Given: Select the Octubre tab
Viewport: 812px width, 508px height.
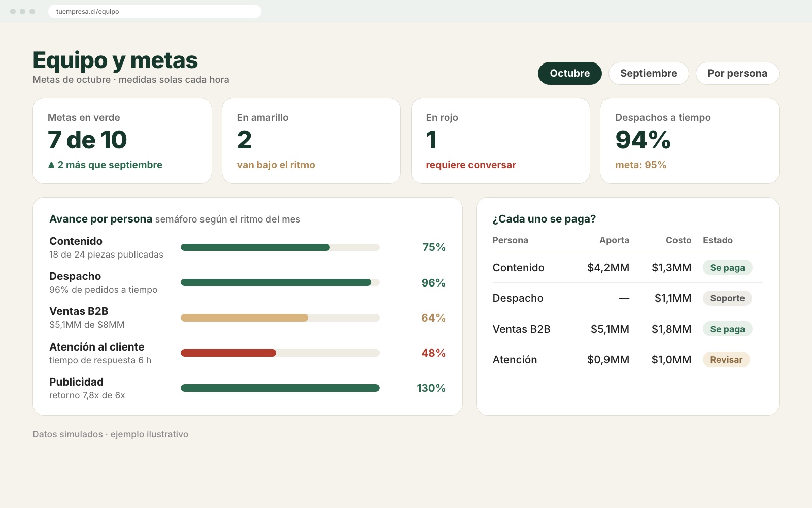Looking at the screenshot, I should [569, 73].
